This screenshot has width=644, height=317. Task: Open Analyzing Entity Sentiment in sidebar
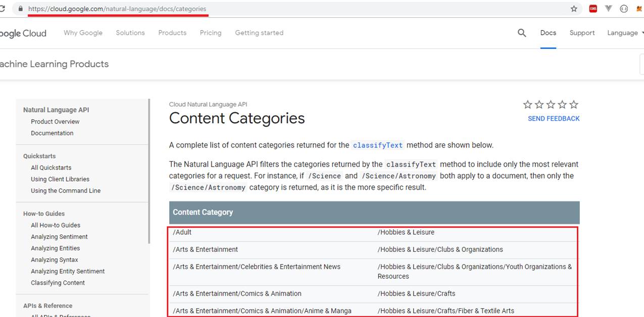(x=68, y=272)
